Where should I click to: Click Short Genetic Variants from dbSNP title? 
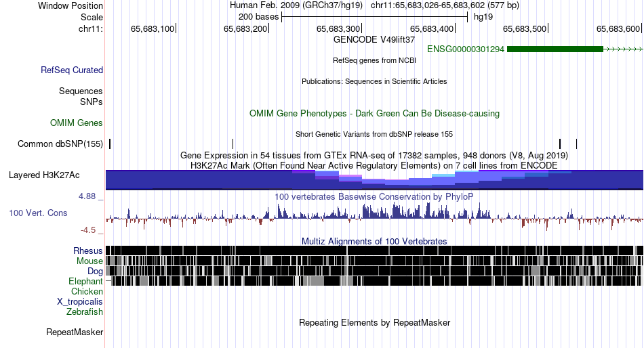coord(374,134)
